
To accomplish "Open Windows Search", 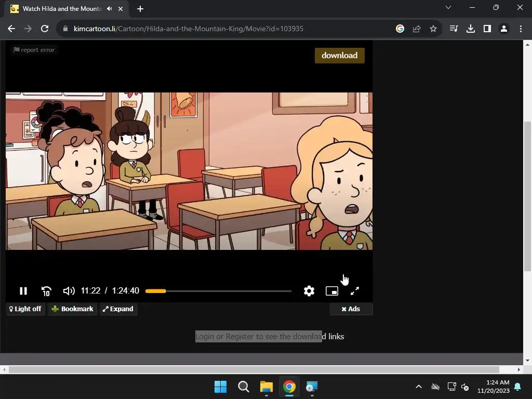I will (243, 387).
